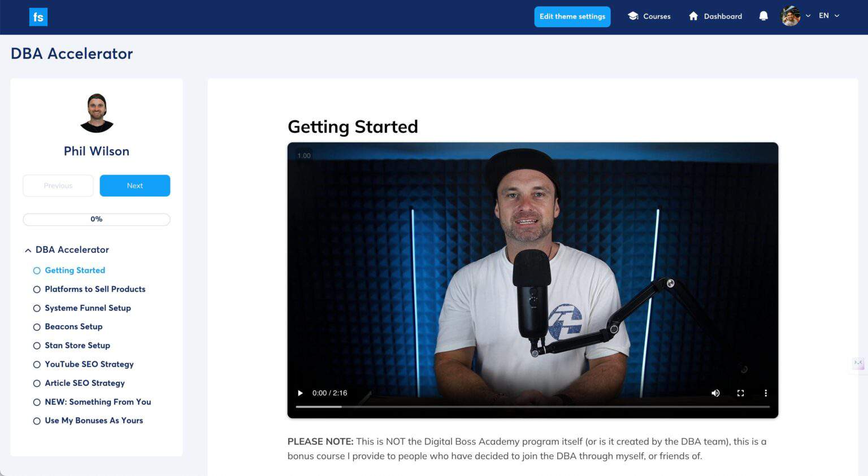This screenshot has height=476, width=868.
Task: Open the NEW: Something From You lesson
Action: click(97, 402)
